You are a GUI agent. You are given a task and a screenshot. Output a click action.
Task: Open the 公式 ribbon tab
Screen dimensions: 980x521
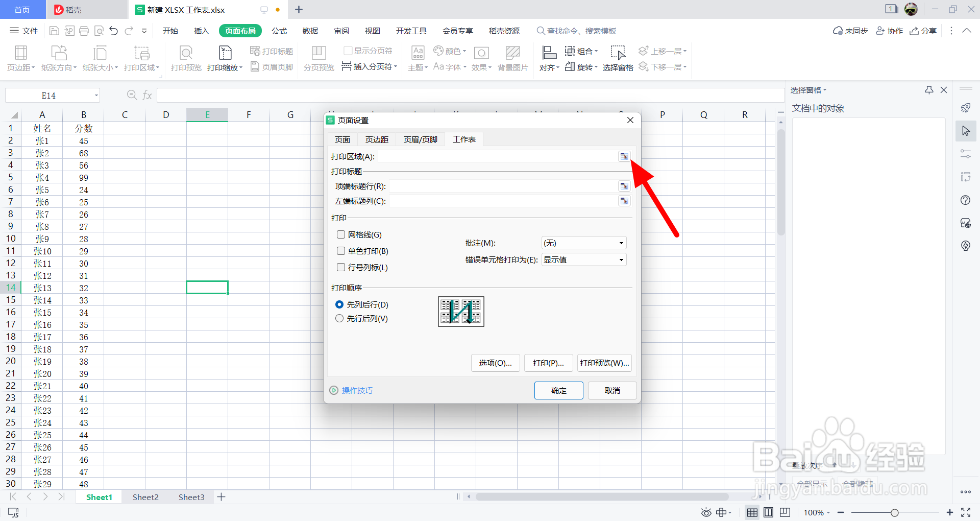279,31
